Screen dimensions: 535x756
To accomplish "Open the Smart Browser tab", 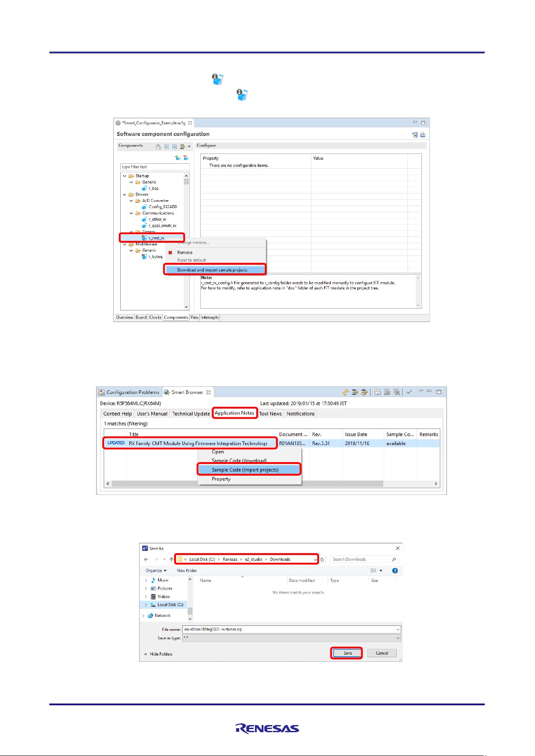I will click(x=188, y=393).
